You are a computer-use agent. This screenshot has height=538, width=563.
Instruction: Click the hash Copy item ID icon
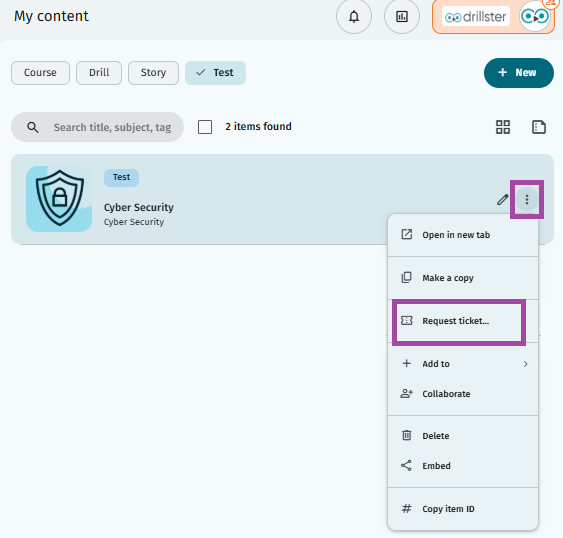click(406, 509)
